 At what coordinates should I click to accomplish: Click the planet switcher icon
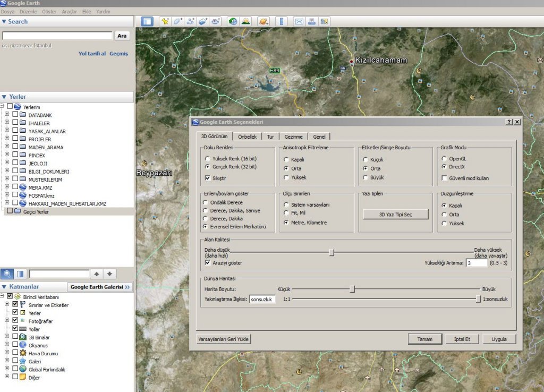click(263, 22)
